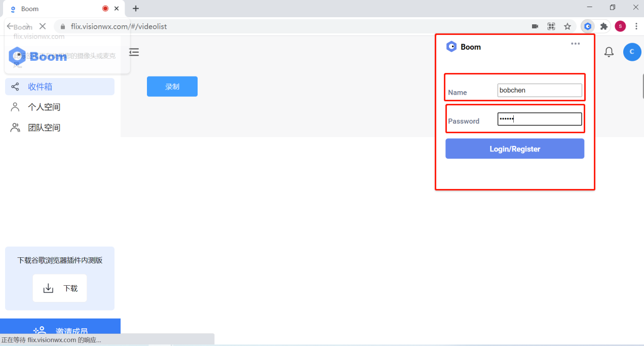Image resolution: width=644 pixels, height=346 pixels.
Task: Stop page loading with the X button
Action: tap(42, 26)
